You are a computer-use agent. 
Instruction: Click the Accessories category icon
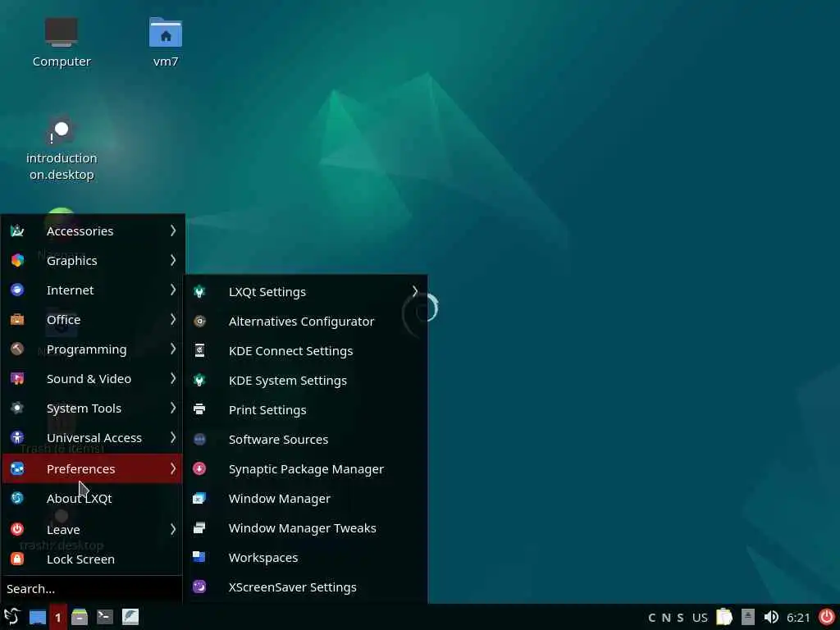(x=17, y=231)
